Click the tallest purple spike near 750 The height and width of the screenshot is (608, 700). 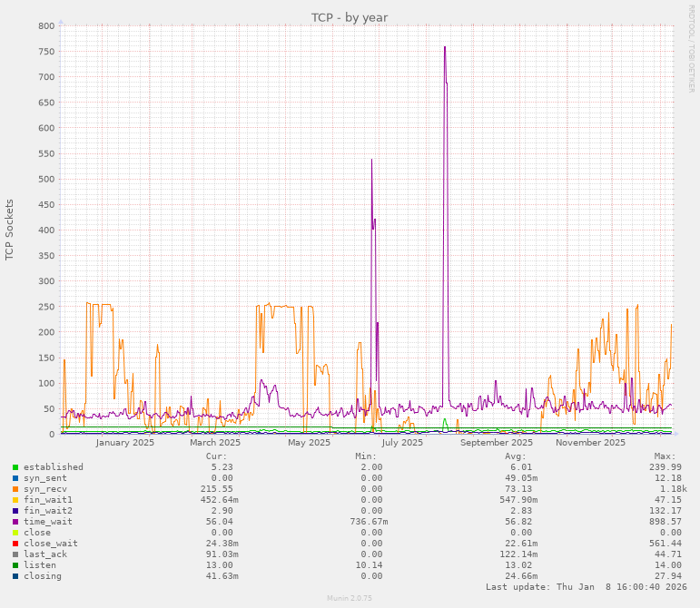(x=445, y=48)
